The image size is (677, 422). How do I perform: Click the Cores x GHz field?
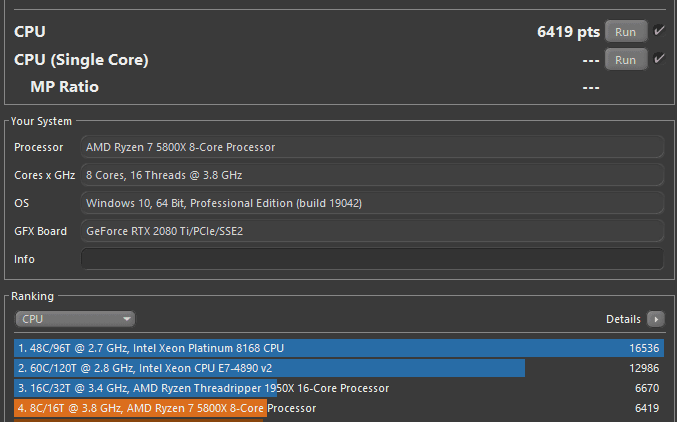point(372,175)
